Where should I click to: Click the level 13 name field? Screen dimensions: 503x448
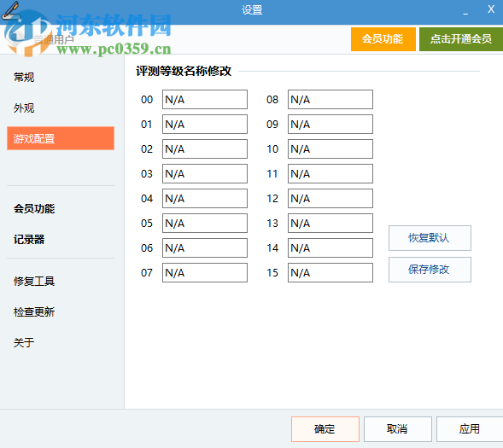(330, 223)
